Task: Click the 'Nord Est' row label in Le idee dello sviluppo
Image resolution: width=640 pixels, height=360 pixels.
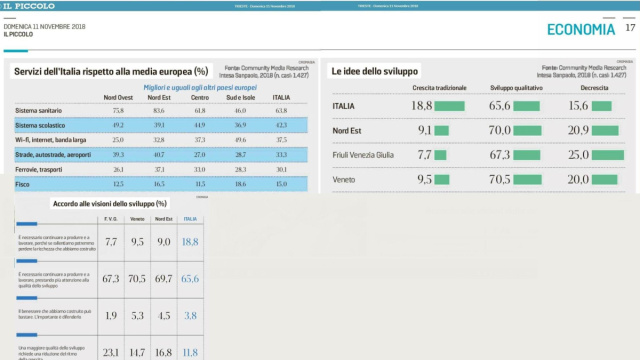Action: pos(347,131)
